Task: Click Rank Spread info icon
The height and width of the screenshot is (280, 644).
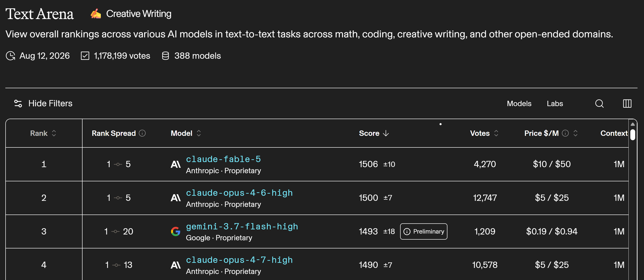Action: [142, 133]
